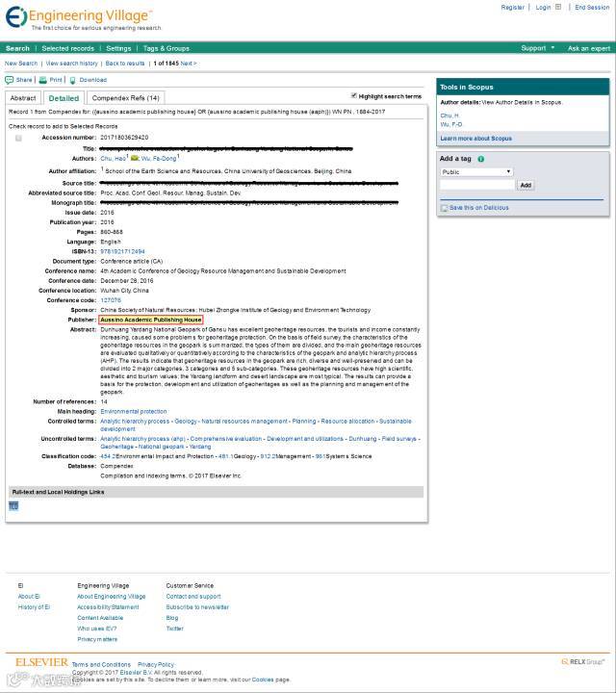Click Save this on Delicious

coord(479,208)
